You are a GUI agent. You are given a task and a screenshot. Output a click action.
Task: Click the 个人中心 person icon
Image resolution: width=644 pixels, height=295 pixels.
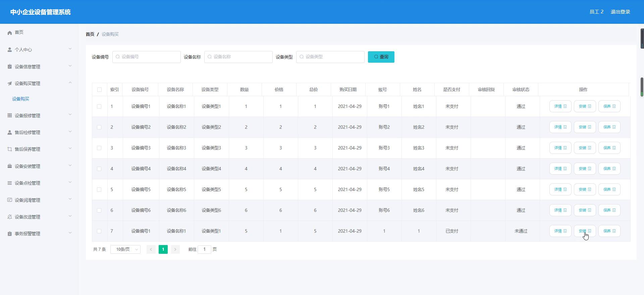pos(10,50)
